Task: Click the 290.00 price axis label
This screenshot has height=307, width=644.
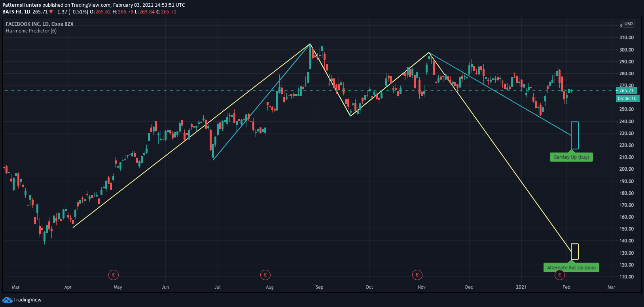Action: [627, 61]
